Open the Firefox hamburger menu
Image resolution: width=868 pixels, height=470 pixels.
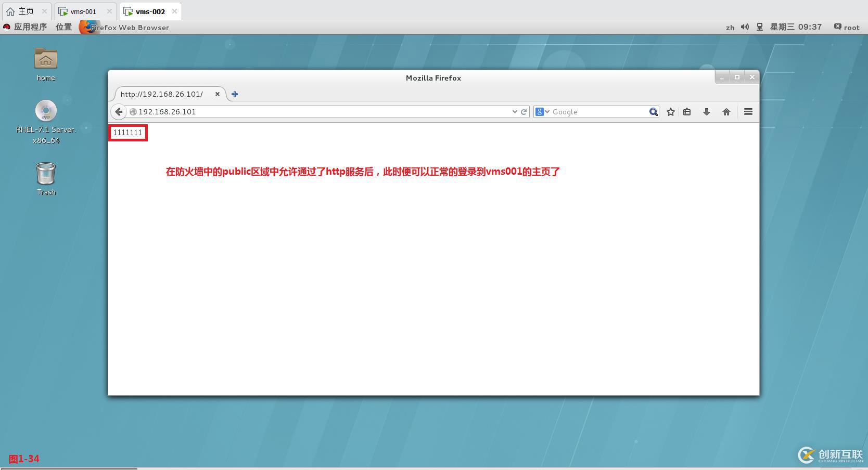(748, 112)
